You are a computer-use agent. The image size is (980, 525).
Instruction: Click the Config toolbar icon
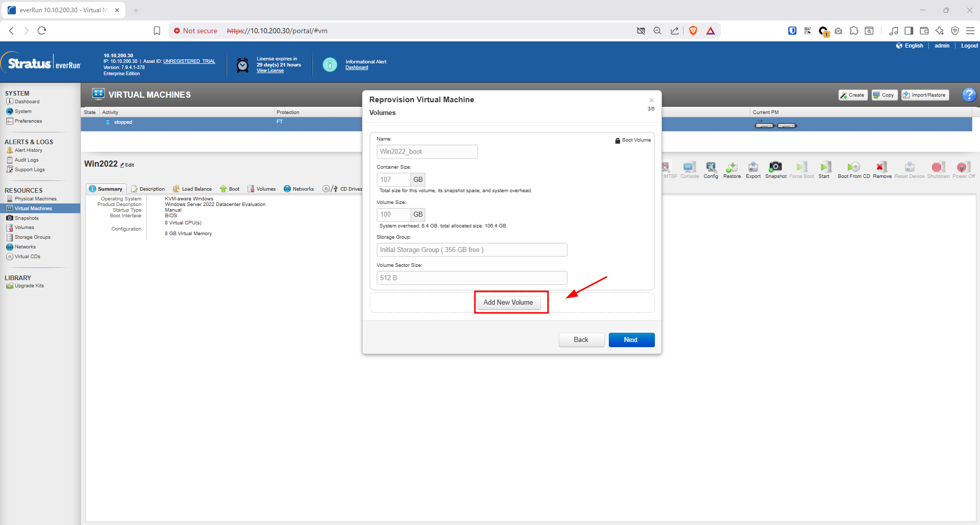tap(711, 167)
